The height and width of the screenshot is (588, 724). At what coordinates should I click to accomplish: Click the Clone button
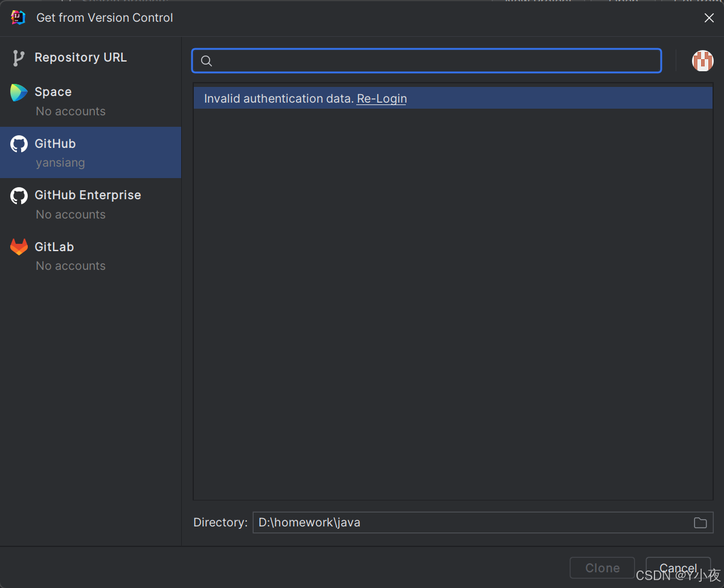(x=602, y=567)
